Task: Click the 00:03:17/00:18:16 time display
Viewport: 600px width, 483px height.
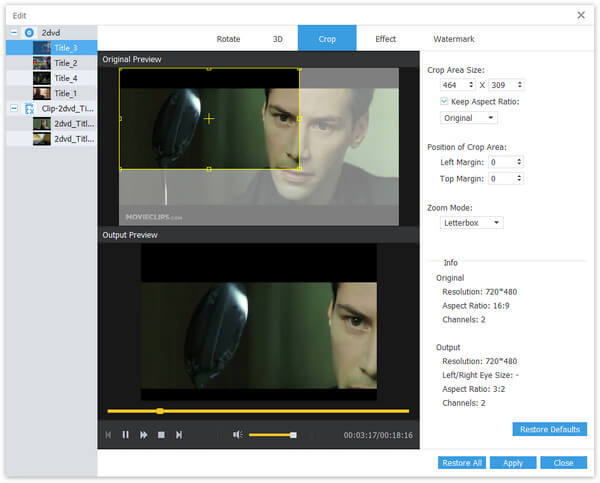Action: pyautogui.click(x=378, y=435)
